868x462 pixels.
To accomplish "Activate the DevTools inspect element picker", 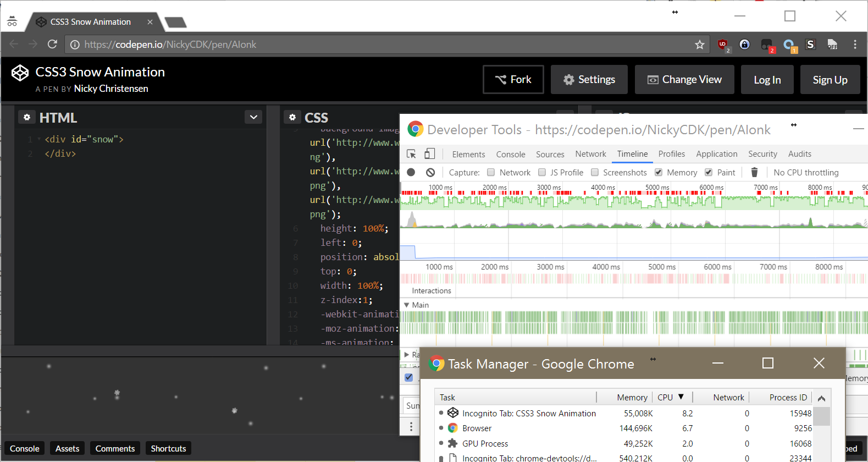I will (411, 154).
